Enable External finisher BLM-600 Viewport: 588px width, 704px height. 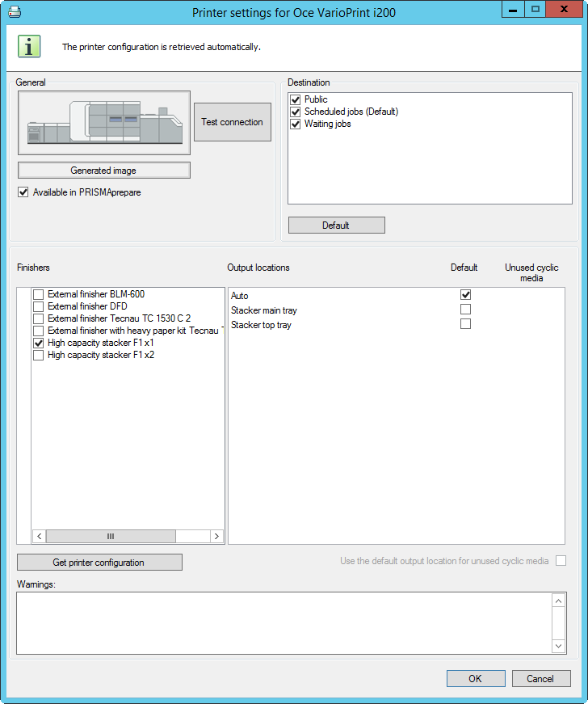coord(39,294)
